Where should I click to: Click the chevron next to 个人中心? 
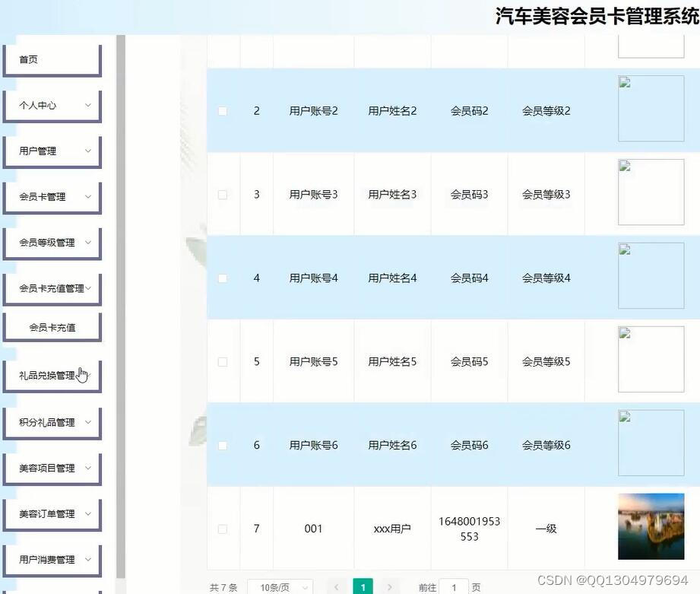point(87,105)
